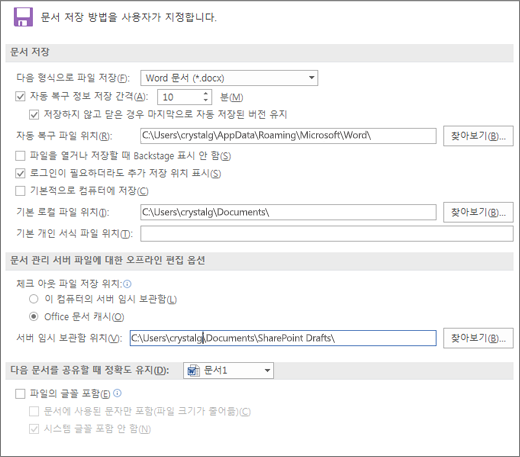Click the Word document icon in 문서1 dropdown
This screenshot has height=457, width=520.
[193, 370]
